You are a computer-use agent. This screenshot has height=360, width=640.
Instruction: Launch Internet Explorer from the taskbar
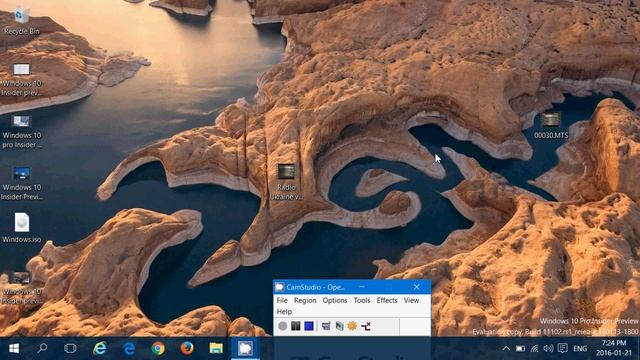[100, 348]
